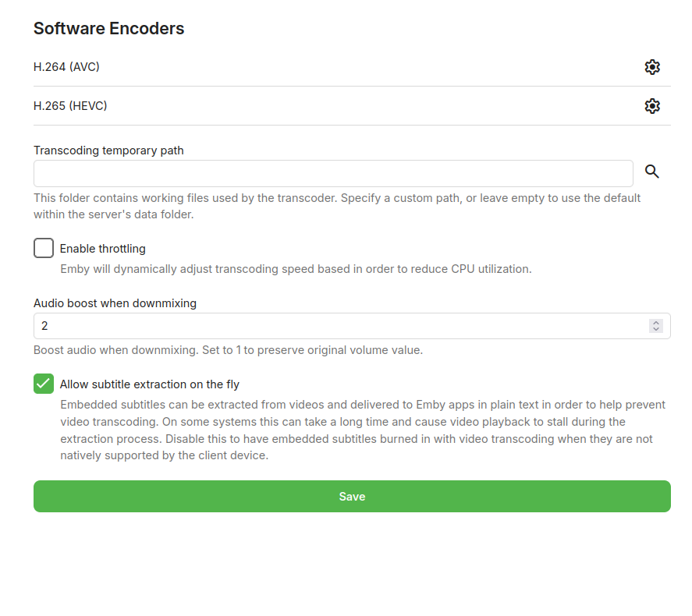Focus the Transcoding temporary path text box

click(x=333, y=173)
